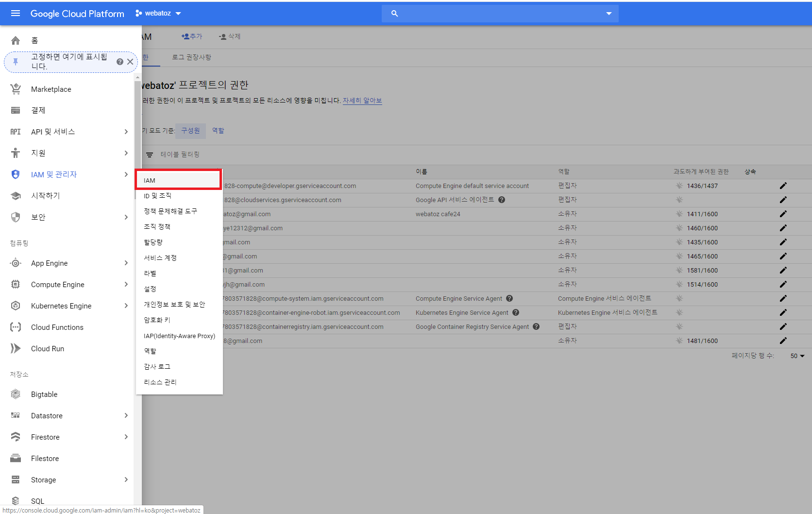The image size is (812, 514).
Task: Open 리소스 관리 submenu item
Action: coord(179,382)
